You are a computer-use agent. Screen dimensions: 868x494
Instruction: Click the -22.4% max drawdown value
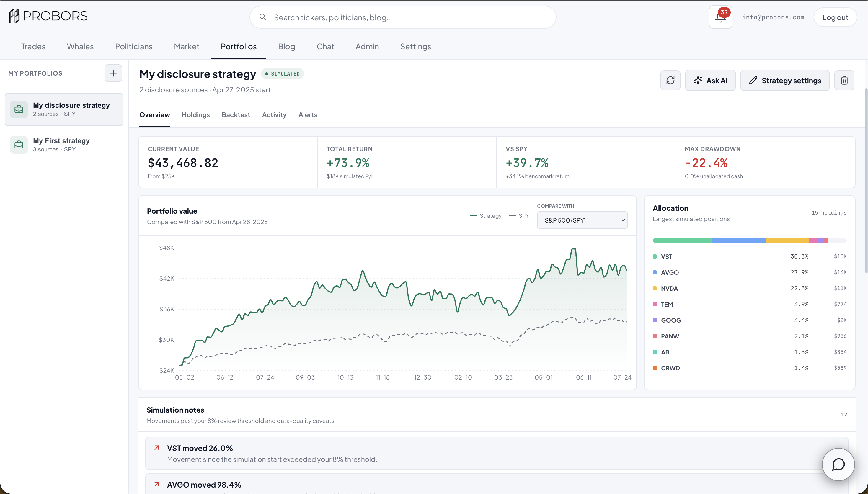click(706, 163)
